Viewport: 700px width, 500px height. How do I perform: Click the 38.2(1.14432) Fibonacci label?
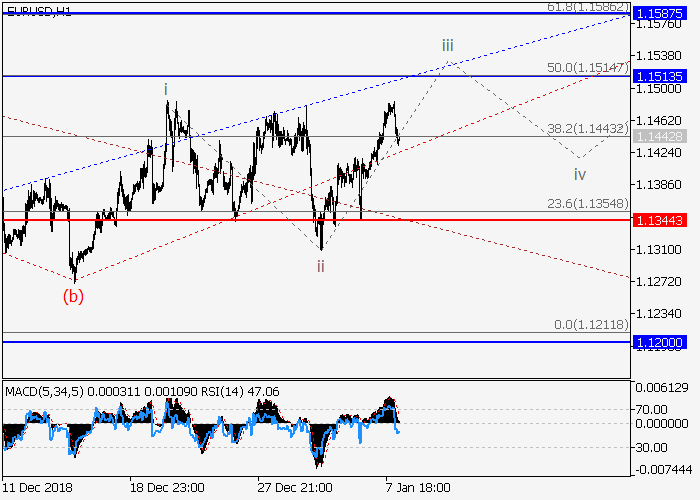click(586, 129)
